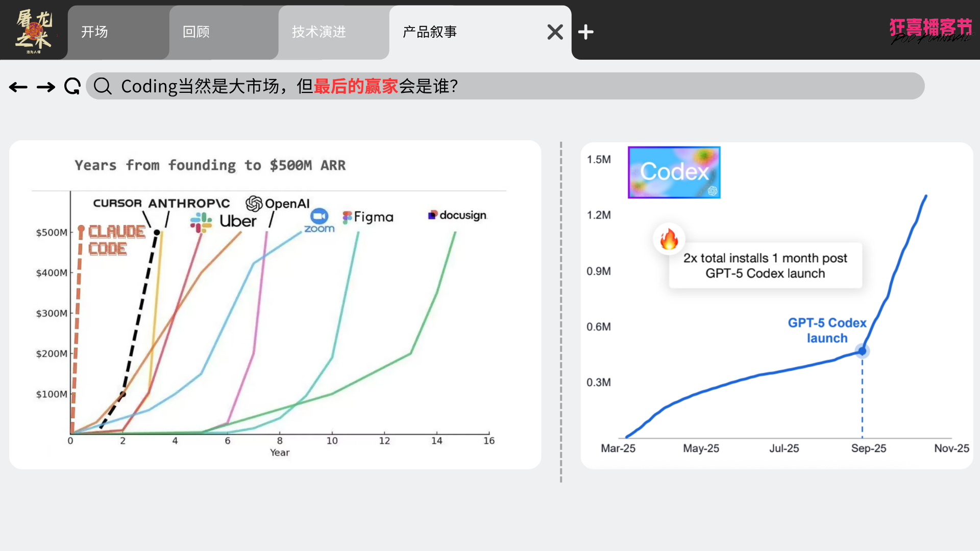
Task: Click the pink podcast festival logo
Action: pyautogui.click(x=930, y=31)
